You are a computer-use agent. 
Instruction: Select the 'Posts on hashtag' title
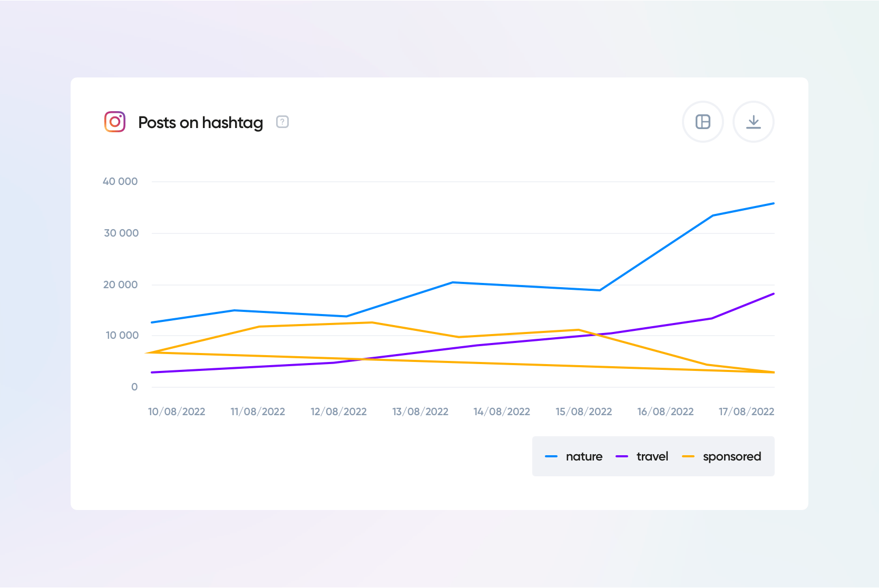(x=200, y=122)
